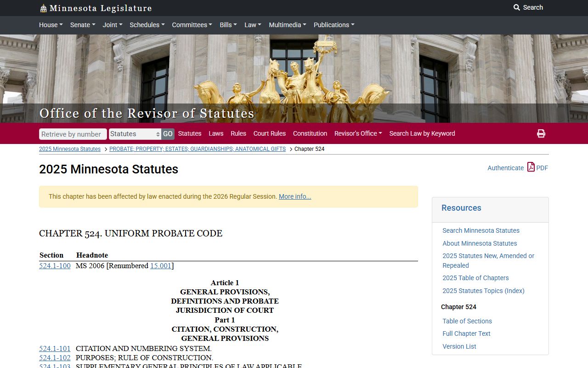
Task: Open the Rules nav link
Action: (238, 133)
